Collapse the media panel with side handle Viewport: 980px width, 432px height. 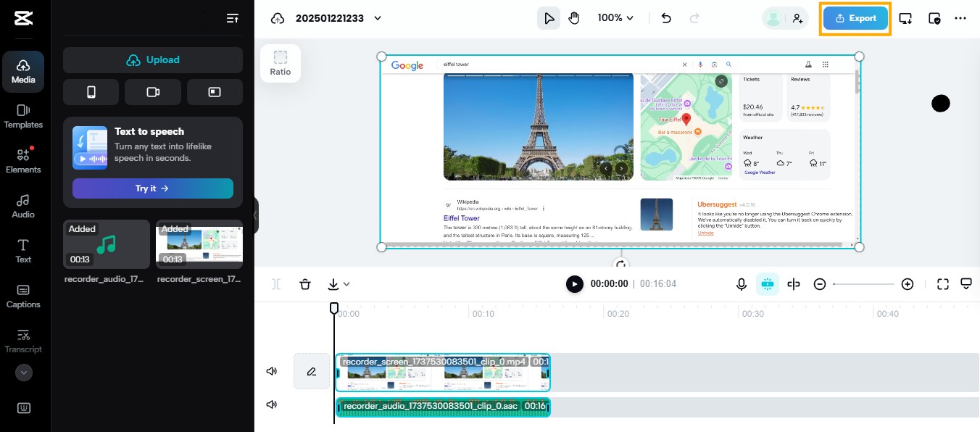pos(255,215)
